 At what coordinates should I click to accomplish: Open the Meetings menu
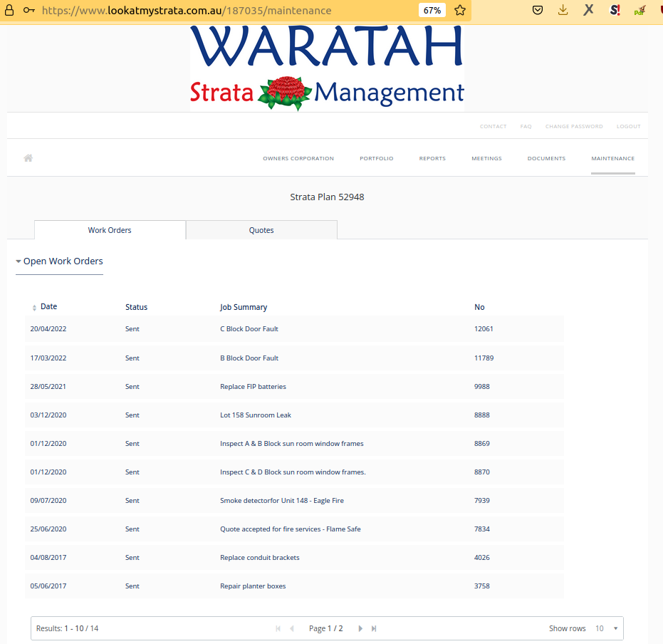point(486,159)
